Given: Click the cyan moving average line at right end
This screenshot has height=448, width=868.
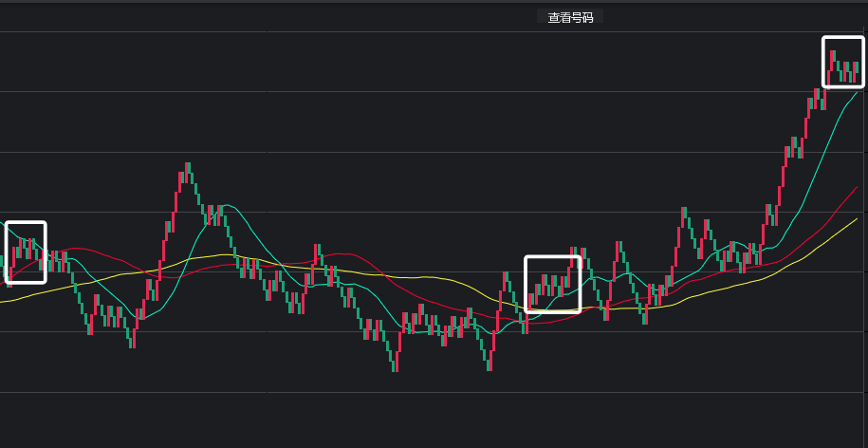Looking at the screenshot, I should click(855, 94).
